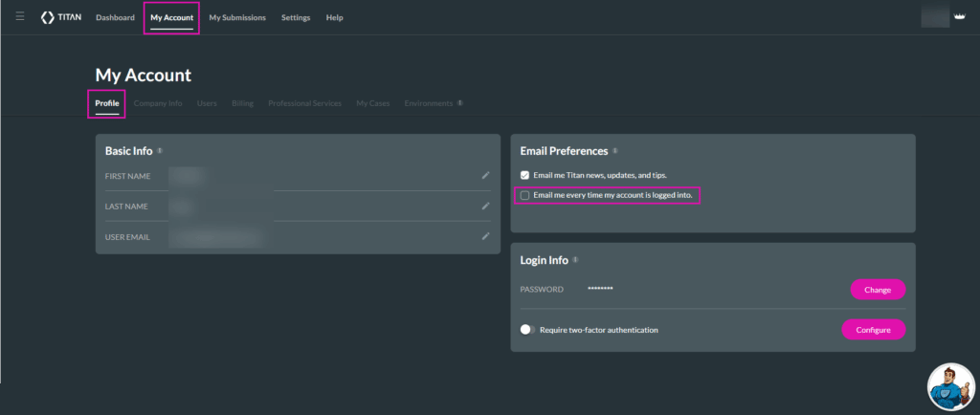980x415 pixels.
Task: Enable email on every account login
Action: pos(524,195)
